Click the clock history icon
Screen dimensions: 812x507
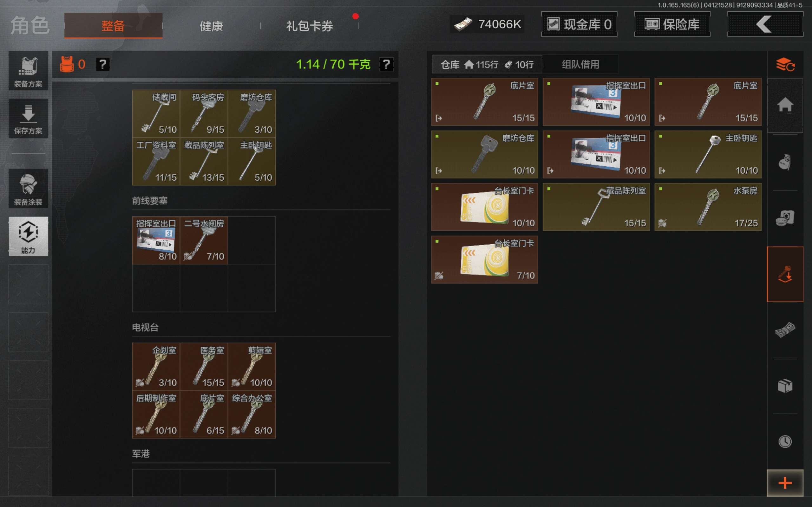click(x=785, y=441)
